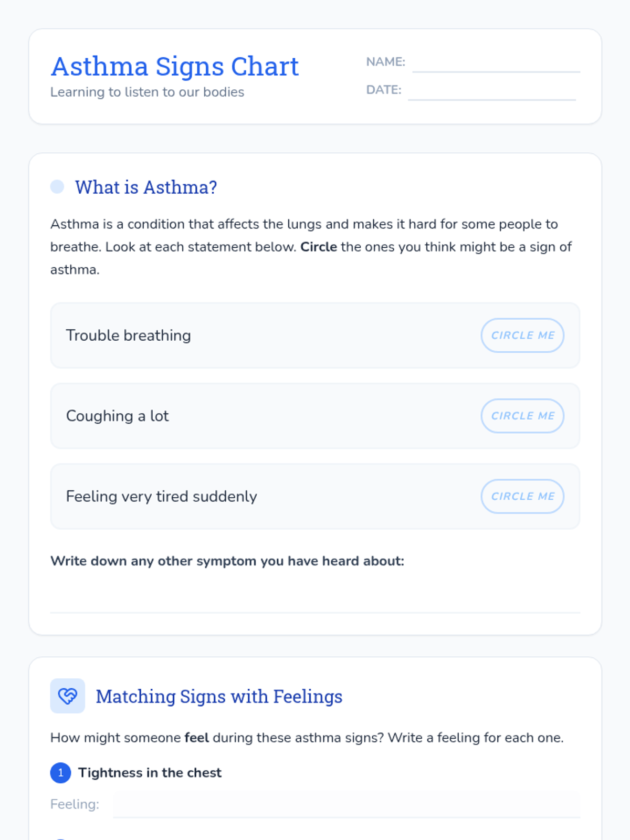This screenshot has width=630, height=840.
Task: Click the What is Asthma? heading
Action: (146, 187)
